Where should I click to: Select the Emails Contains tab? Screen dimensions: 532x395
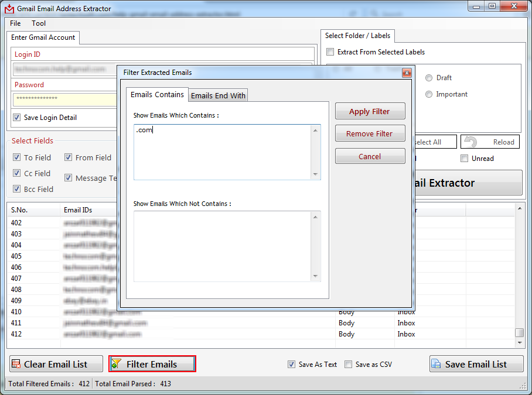(x=157, y=95)
